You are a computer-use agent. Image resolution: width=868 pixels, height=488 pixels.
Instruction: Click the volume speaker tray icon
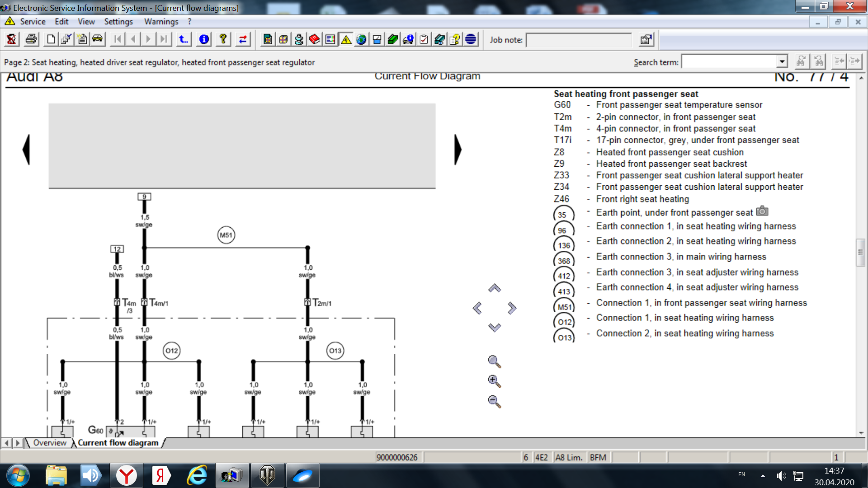coord(781,476)
